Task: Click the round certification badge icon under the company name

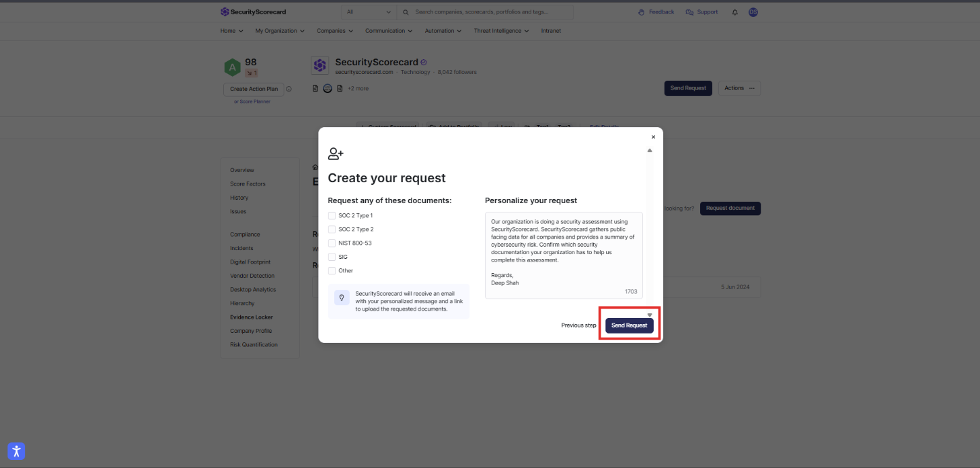Action: tap(328, 89)
